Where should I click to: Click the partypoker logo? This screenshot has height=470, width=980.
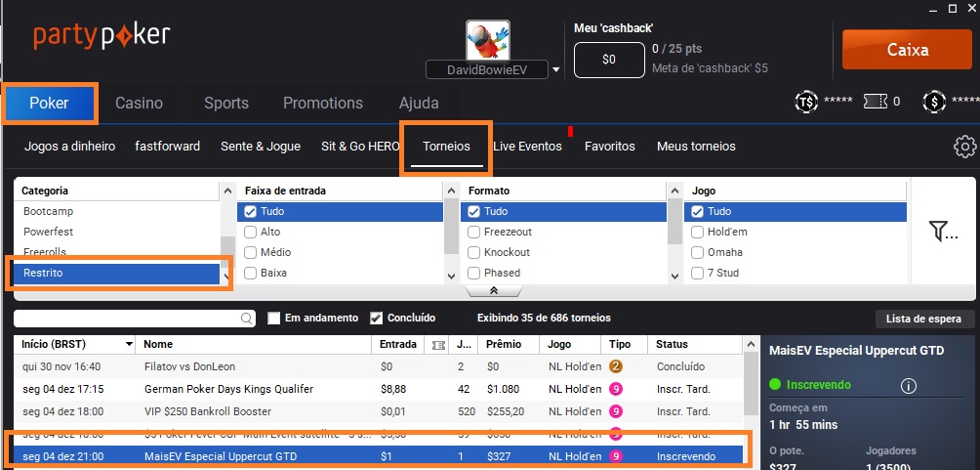point(102,36)
